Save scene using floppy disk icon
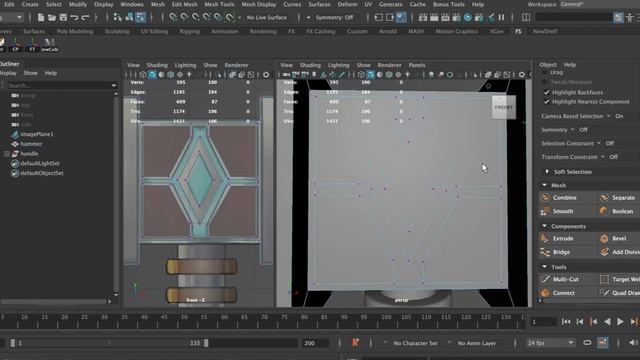The image size is (640, 360). point(63,18)
